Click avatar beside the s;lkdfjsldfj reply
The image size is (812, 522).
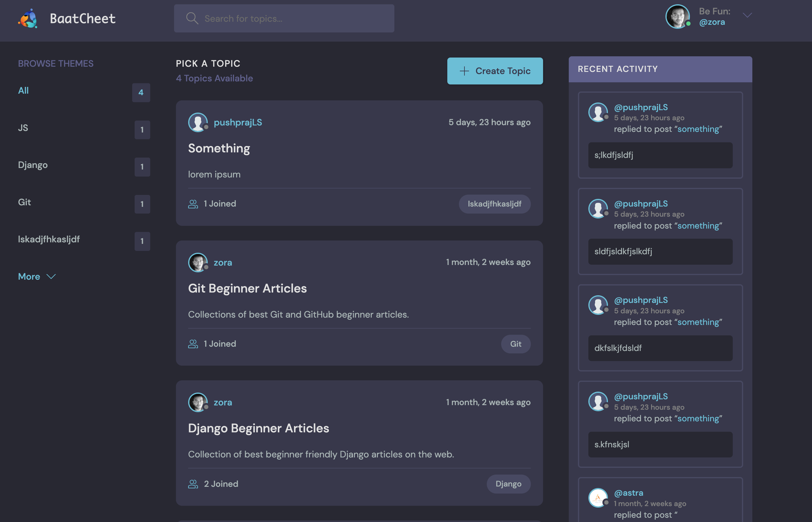point(598,112)
